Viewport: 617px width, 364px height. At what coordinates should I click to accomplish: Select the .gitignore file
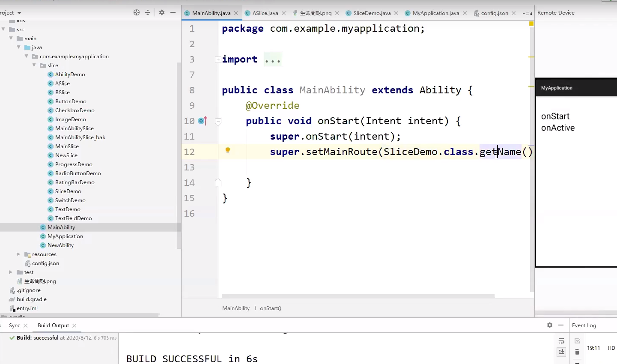[29, 290]
